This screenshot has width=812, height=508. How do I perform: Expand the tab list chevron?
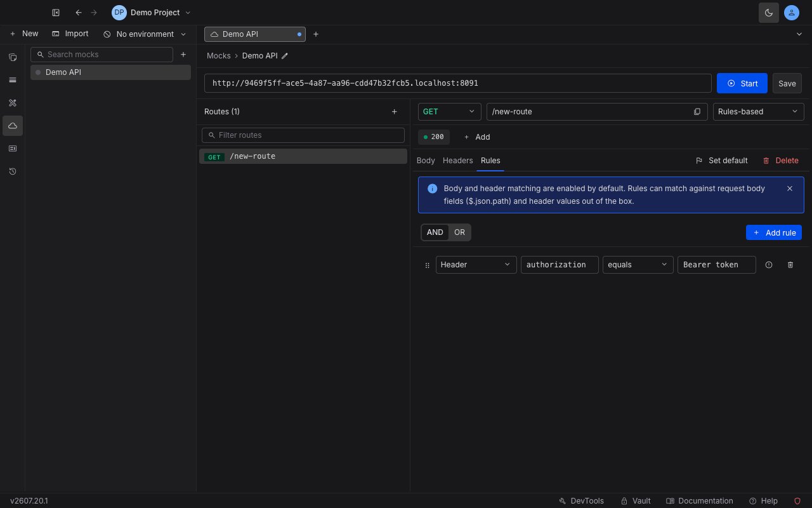(x=799, y=34)
